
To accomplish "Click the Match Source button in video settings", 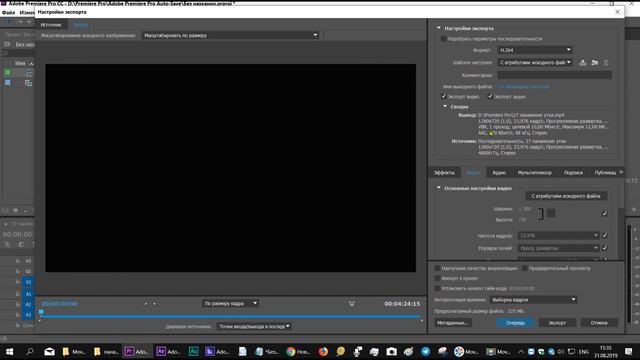I will [x=566, y=196].
